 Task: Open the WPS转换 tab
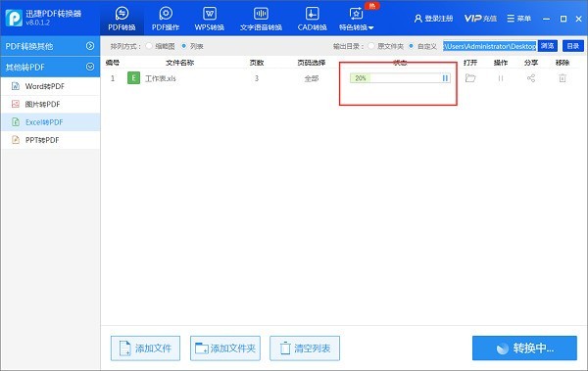point(210,19)
